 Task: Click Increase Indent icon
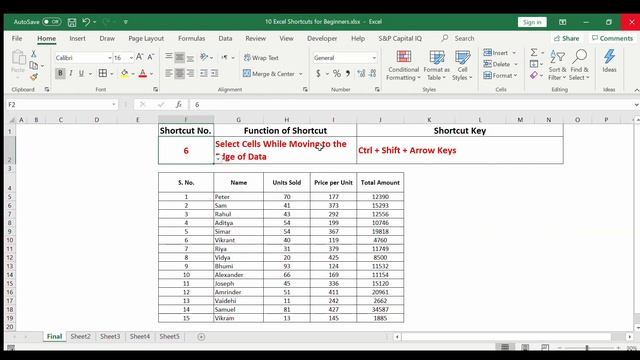[x=214, y=73]
